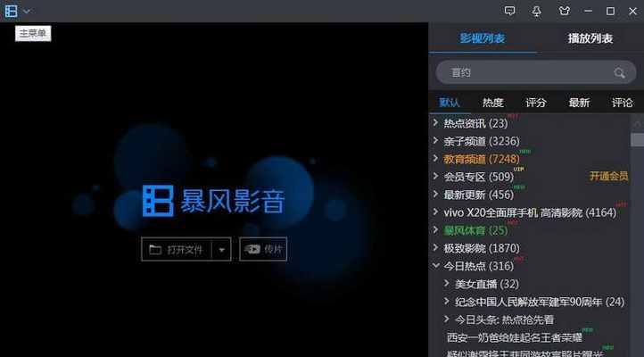
Task: Open the notifications bell icon
Action: click(536, 11)
